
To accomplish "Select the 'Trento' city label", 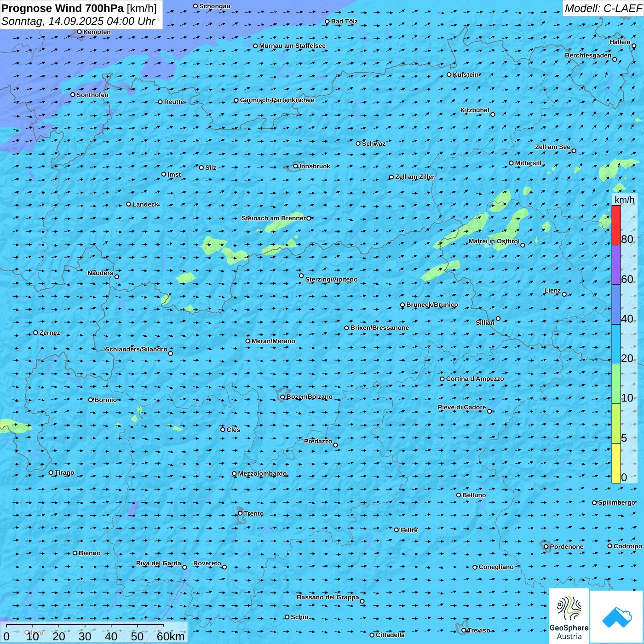I will tap(254, 513).
